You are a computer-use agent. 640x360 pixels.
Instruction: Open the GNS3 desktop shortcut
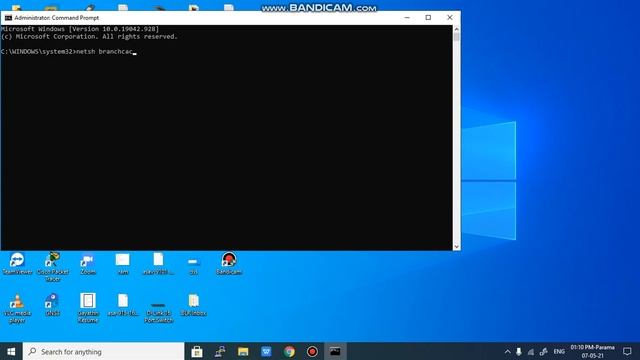(x=53, y=304)
